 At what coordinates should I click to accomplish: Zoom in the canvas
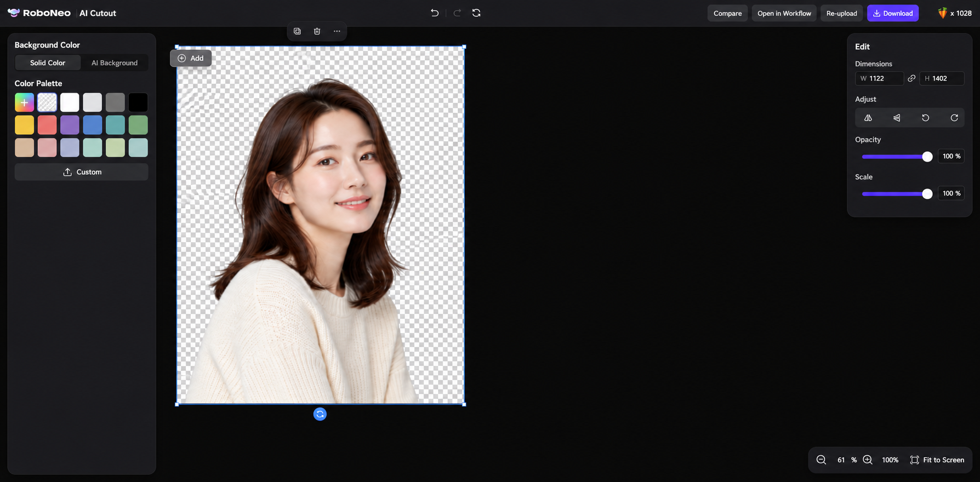pos(868,460)
